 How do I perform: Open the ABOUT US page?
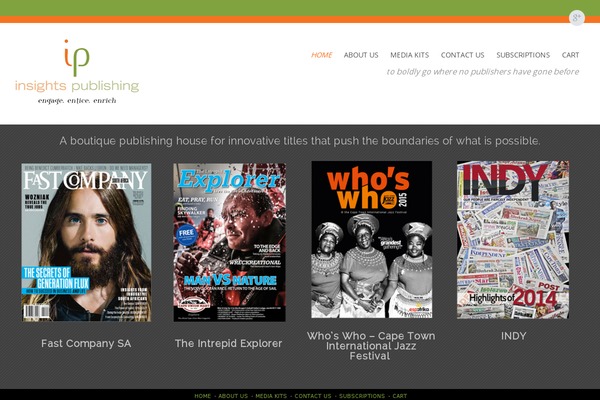(x=361, y=55)
